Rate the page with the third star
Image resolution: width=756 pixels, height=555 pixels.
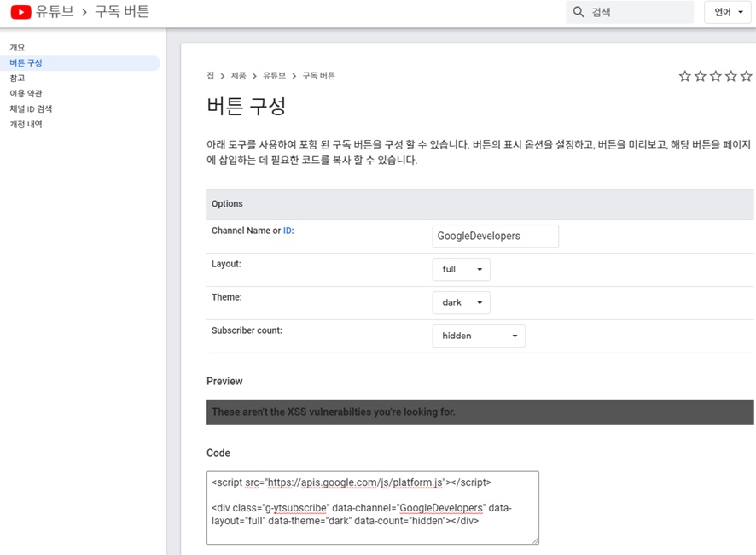pos(716,76)
